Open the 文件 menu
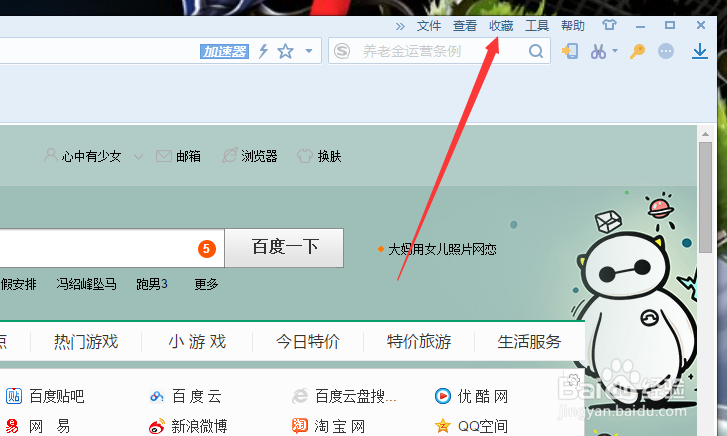 tap(428, 26)
